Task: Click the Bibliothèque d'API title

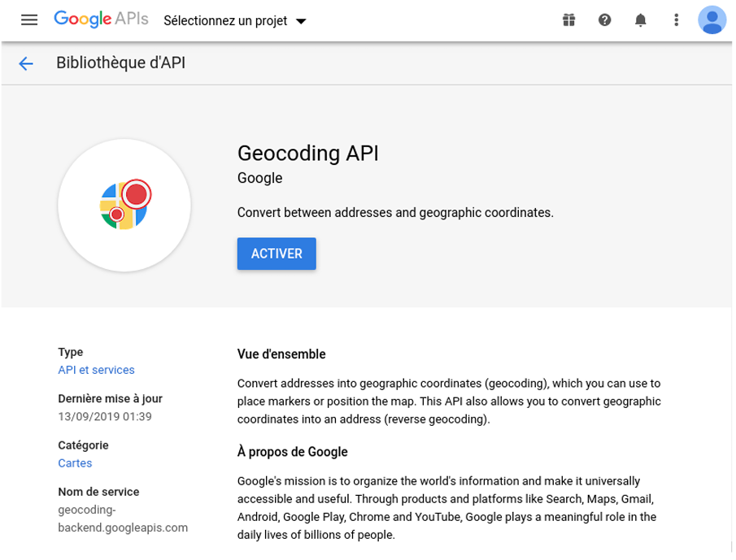Action: click(x=120, y=63)
